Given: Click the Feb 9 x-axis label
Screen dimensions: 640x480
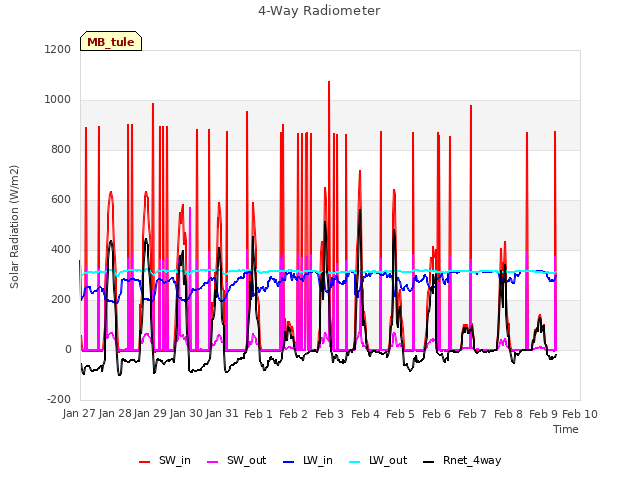Looking at the screenshot, I should click(x=543, y=414).
